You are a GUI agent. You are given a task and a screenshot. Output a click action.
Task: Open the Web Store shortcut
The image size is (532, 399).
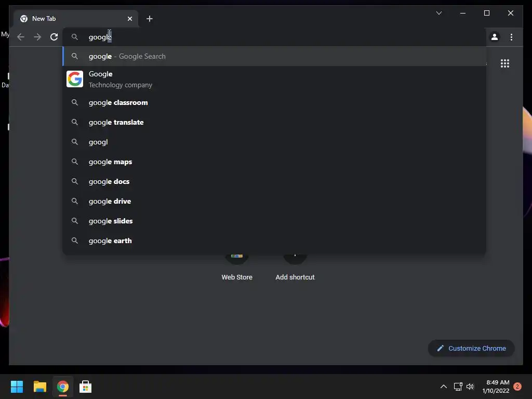(237, 268)
